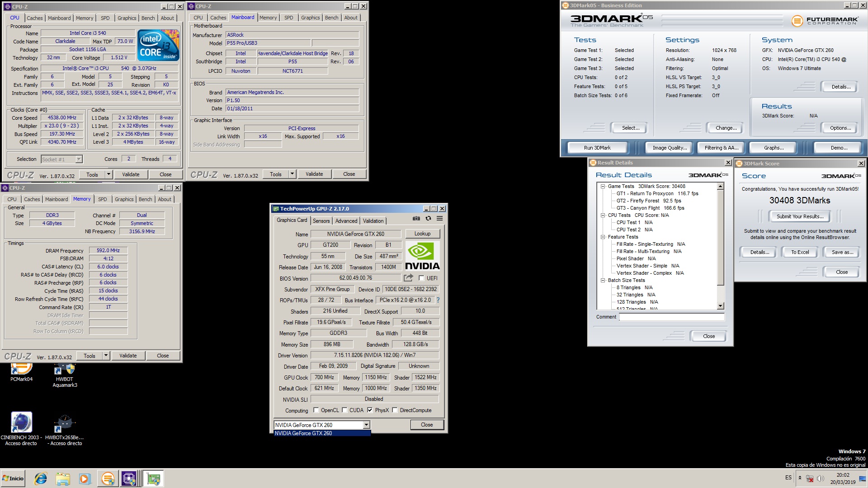This screenshot has width=868, height=488.
Task: Take a GPU-Z screenshot with the camera icon
Action: tap(416, 219)
